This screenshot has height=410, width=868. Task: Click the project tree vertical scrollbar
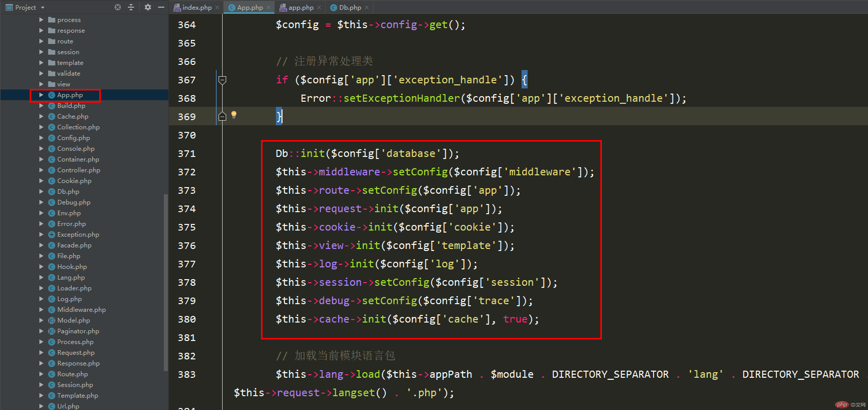[165, 282]
